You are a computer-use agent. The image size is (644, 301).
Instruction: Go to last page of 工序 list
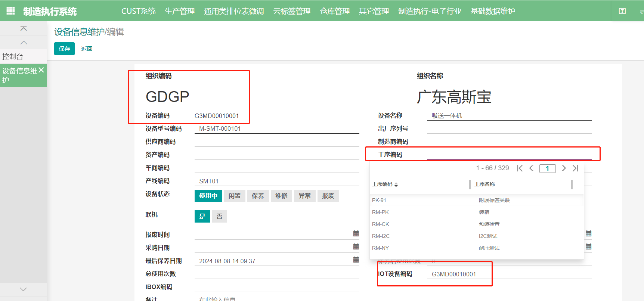[x=575, y=168]
